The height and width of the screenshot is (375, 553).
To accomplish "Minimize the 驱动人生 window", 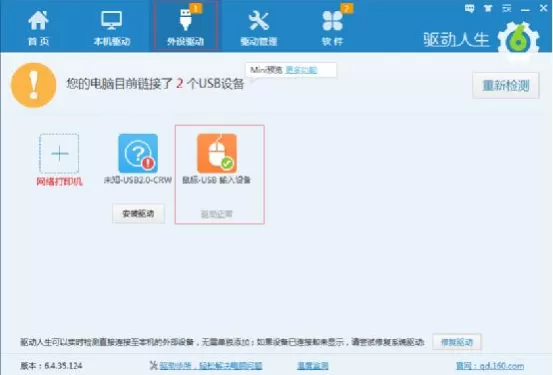I will [x=525, y=10].
